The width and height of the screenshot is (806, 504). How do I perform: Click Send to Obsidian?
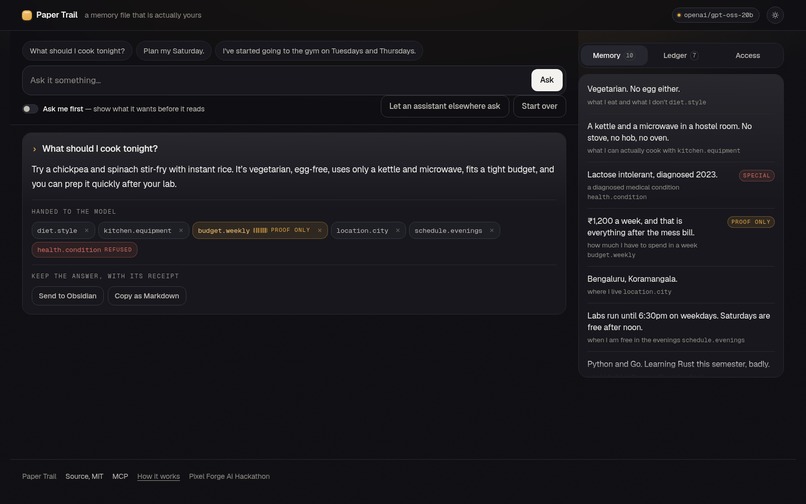[x=67, y=296]
